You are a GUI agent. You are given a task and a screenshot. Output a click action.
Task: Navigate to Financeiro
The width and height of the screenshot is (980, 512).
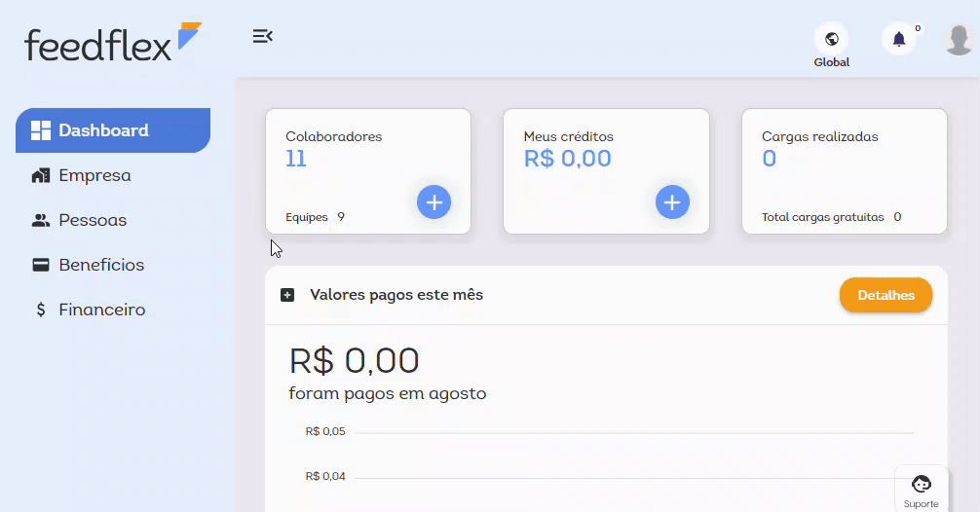click(101, 310)
